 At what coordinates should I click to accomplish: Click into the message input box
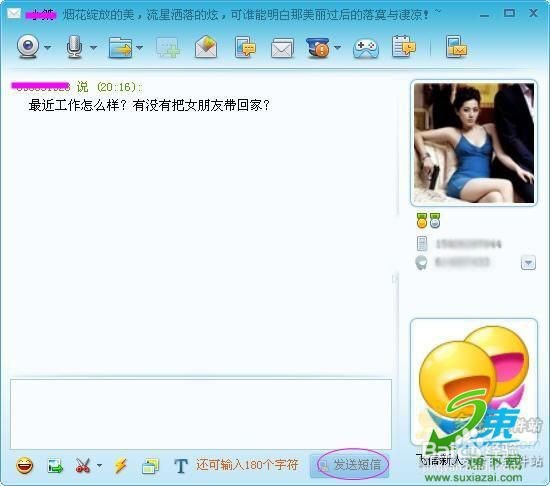pos(201,414)
